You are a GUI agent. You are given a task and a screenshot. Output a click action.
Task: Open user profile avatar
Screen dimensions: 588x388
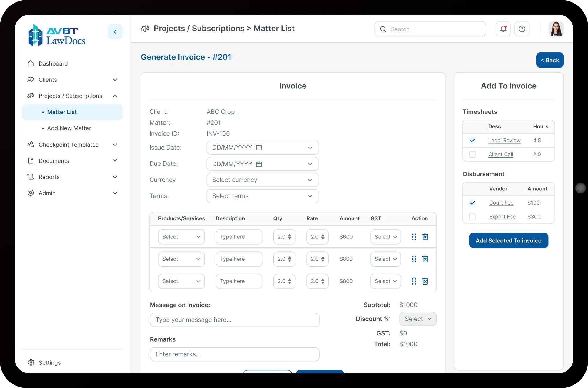click(x=556, y=29)
